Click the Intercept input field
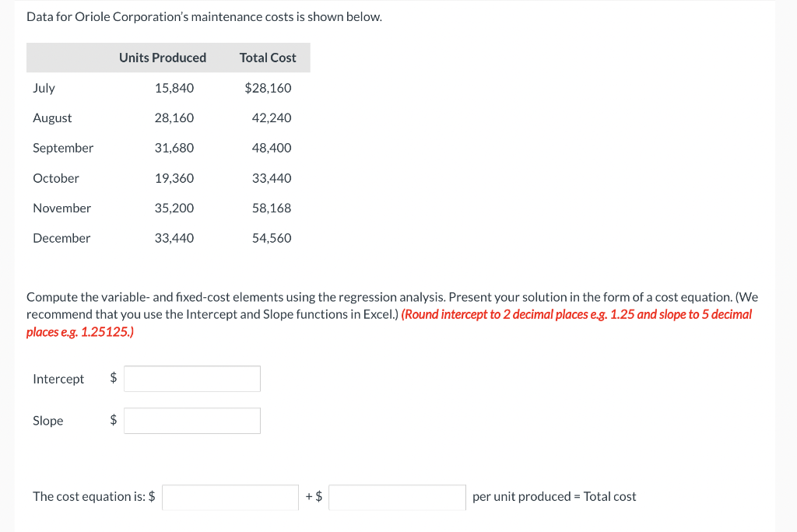This screenshot has width=797, height=532. point(191,379)
